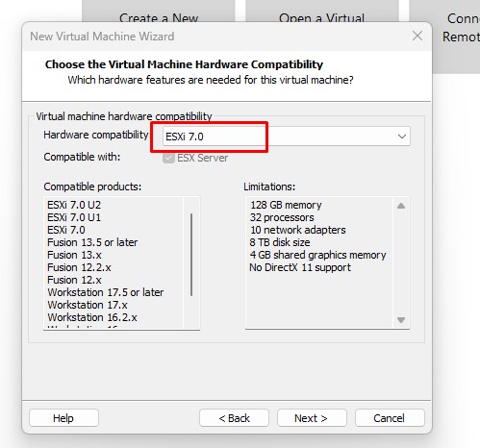The height and width of the screenshot is (448, 480).
Task: Select Fusion 13.5 or later entry
Action: point(92,242)
